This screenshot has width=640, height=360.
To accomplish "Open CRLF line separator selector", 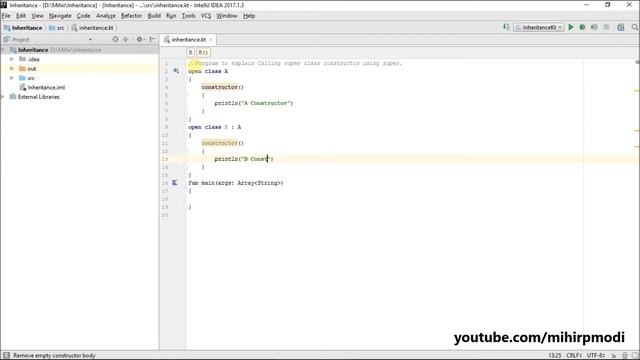I will coord(574,356).
